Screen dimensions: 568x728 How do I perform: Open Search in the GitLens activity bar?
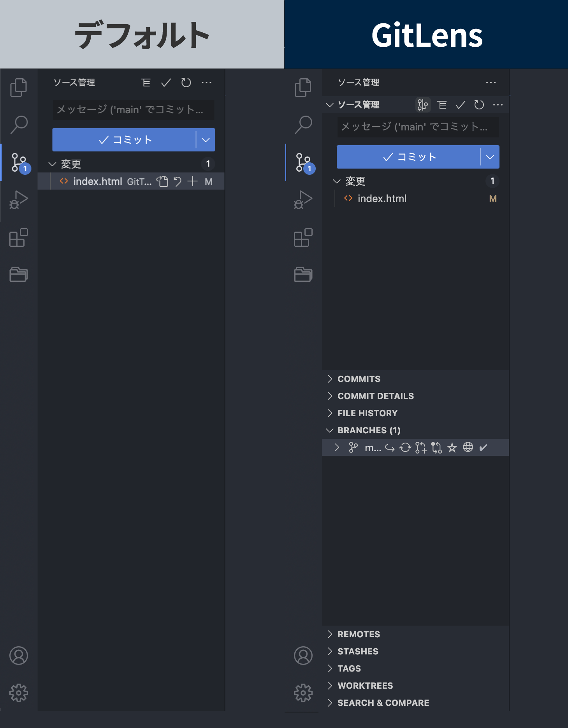click(303, 125)
